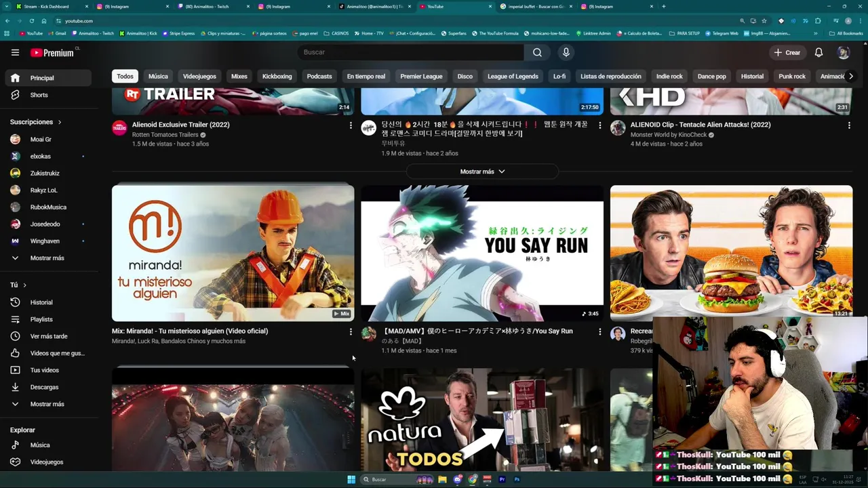Expand the Tú section arrow
The width and height of the screenshot is (868, 488).
click(x=25, y=285)
